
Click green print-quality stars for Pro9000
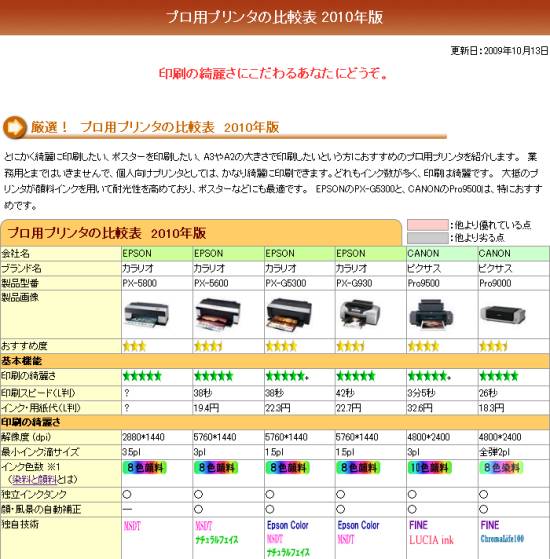click(x=499, y=376)
